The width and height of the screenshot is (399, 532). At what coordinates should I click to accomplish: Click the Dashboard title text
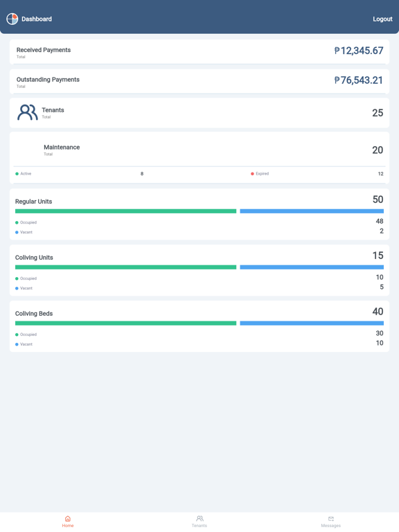[x=37, y=19]
